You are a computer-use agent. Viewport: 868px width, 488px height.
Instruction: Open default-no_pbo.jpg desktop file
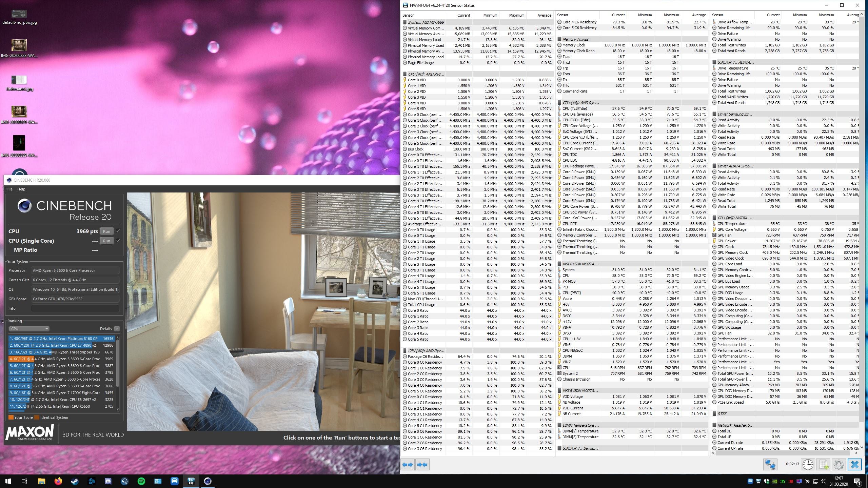(19, 17)
